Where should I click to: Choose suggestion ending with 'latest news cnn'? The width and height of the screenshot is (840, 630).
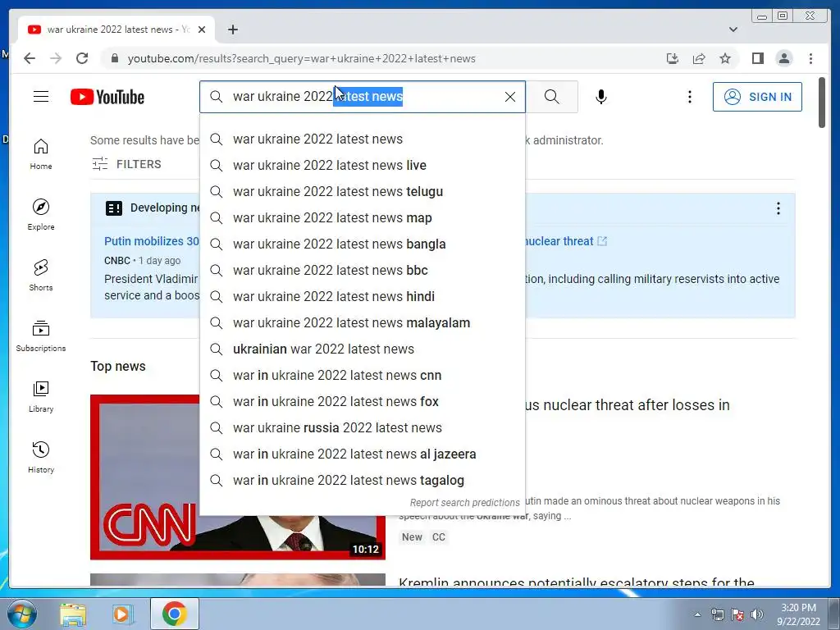click(362, 375)
